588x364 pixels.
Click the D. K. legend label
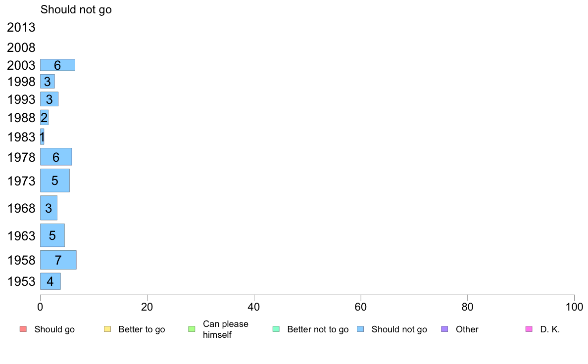[550, 329]
